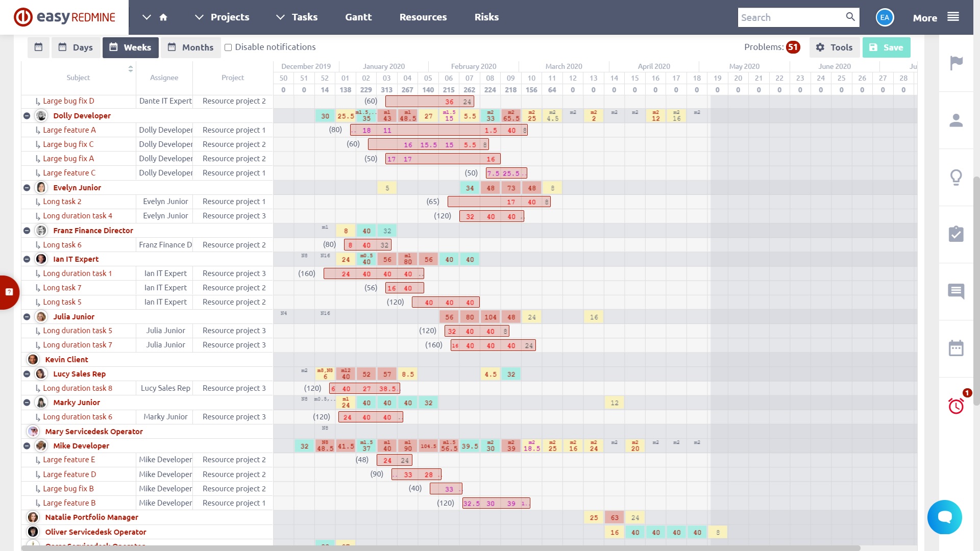Collapse the Dolly Developer group

[x=27, y=116]
